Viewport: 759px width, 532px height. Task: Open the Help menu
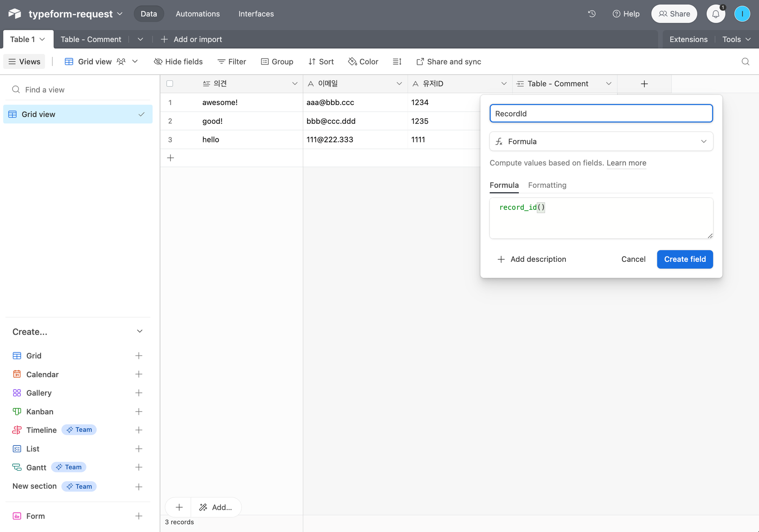[626, 14]
